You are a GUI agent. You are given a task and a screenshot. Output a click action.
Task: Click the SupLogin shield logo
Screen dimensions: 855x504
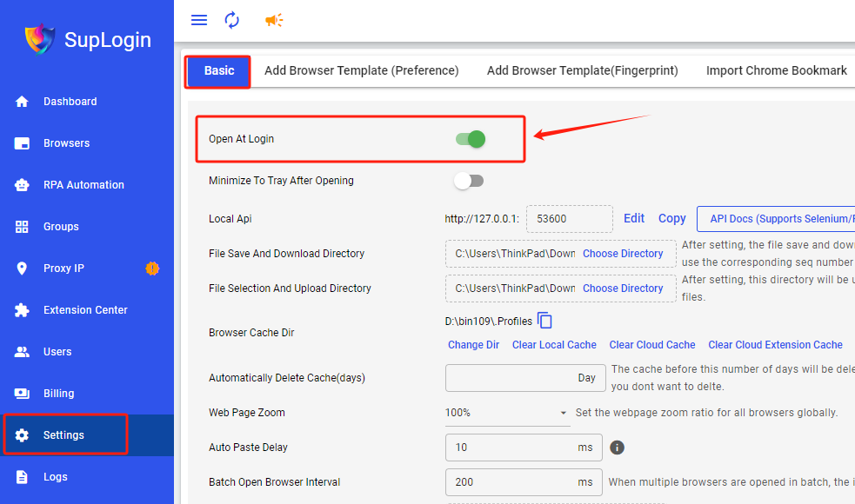[x=39, y=39]
